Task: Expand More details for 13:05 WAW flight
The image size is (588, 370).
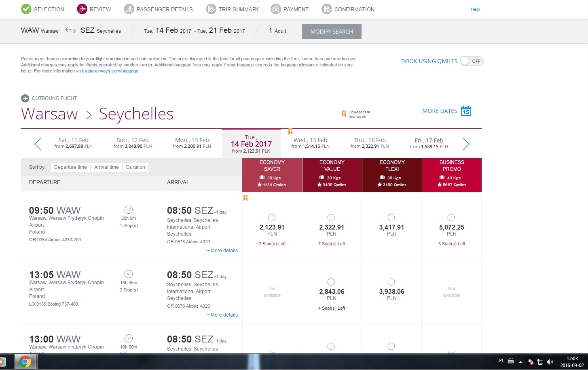Action: [222, 315]
